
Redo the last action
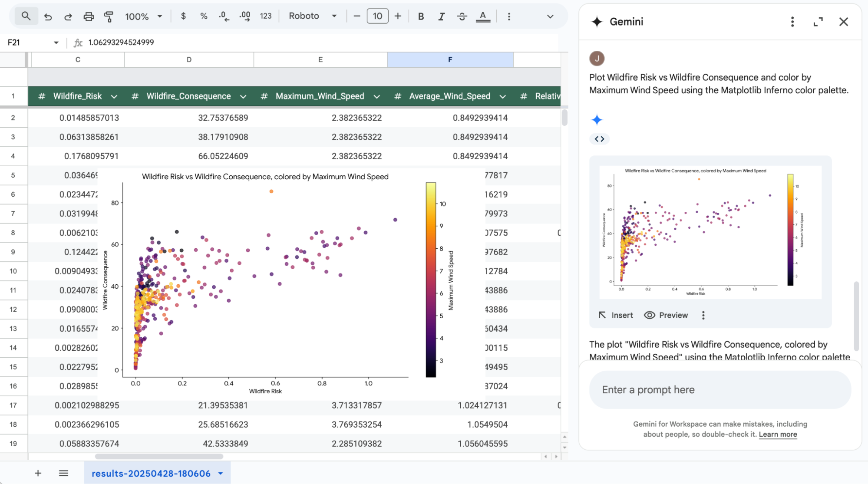[x=68, y=16]
